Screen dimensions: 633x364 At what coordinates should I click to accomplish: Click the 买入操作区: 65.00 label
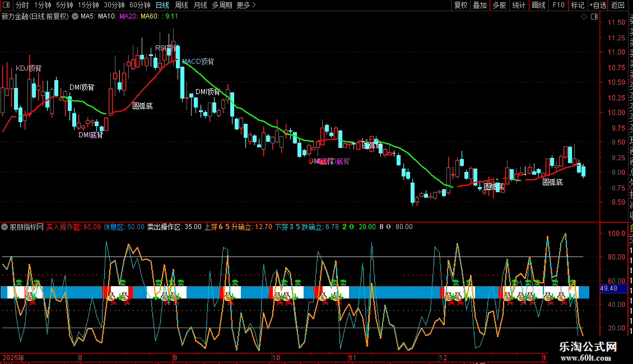(73, 227)
